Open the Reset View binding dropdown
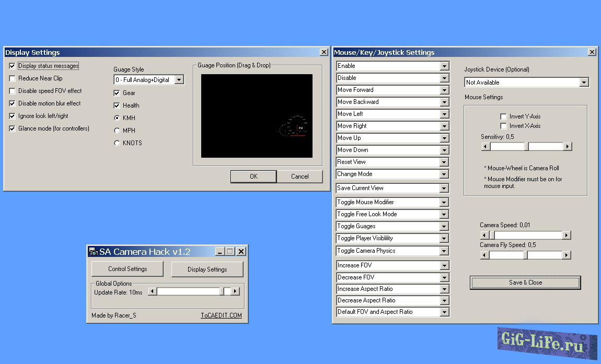This screenshot has width=601, height=364. point(445,162)
